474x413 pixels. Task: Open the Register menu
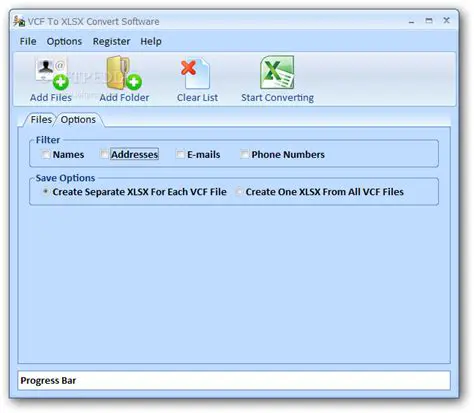point(111,41)
